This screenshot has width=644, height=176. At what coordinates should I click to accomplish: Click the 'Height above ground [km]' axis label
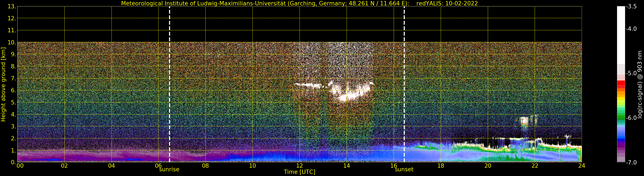click(x=3, y=84)
